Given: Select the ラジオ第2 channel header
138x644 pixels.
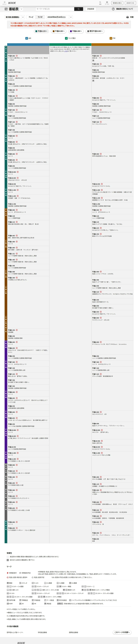Looking at the screenshot, I should tap(70, 38).
